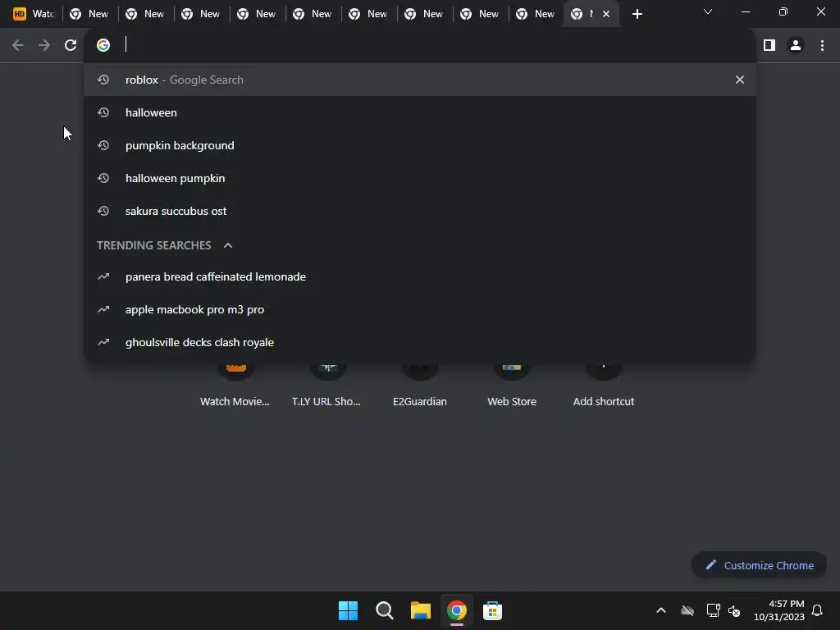Open the clock showing 4:57 PM
840x630 pixels.
pyautogui.click(x=779, y=610)
